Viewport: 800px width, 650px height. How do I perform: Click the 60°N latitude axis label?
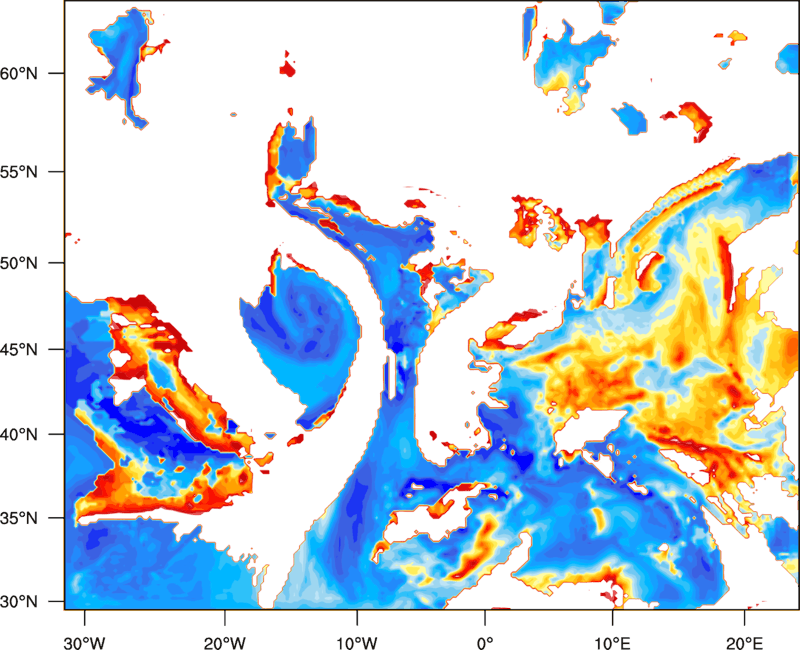pos(19,73)
